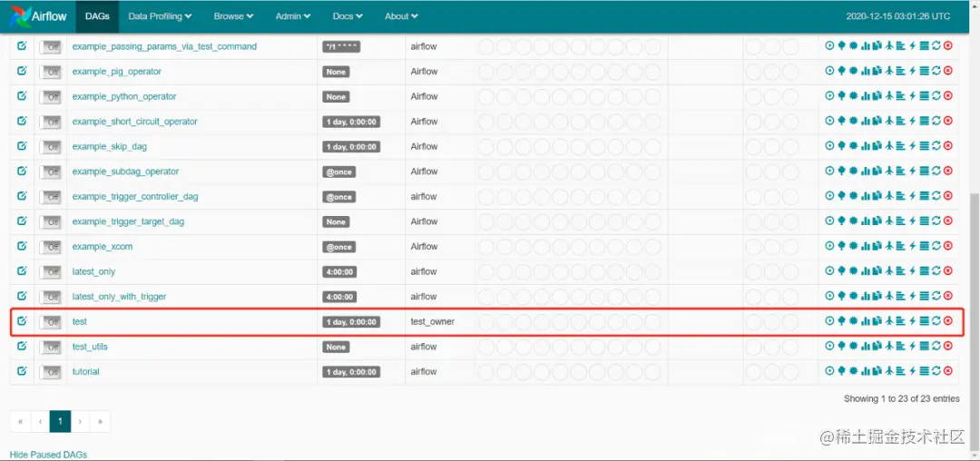The width and height of the screenshot is (980, 461).
Task: Toggle example_passing_params_via_test_command on
Action: 50,47
